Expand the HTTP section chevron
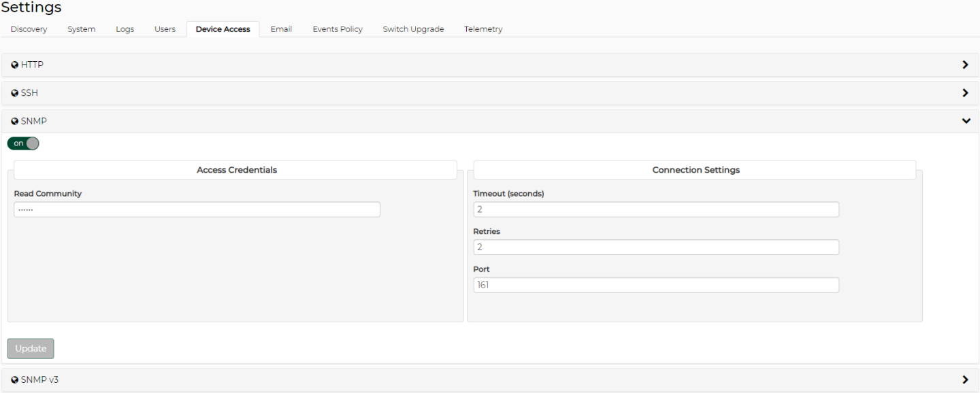 (x=965, y=65)
